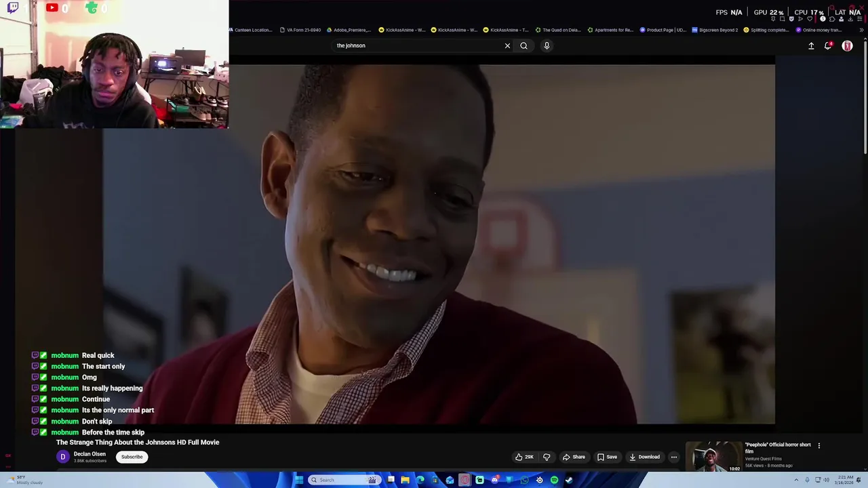Subscribe to Declan Olsen
Screen dimensions: 868x488
(x=132, y=457)
